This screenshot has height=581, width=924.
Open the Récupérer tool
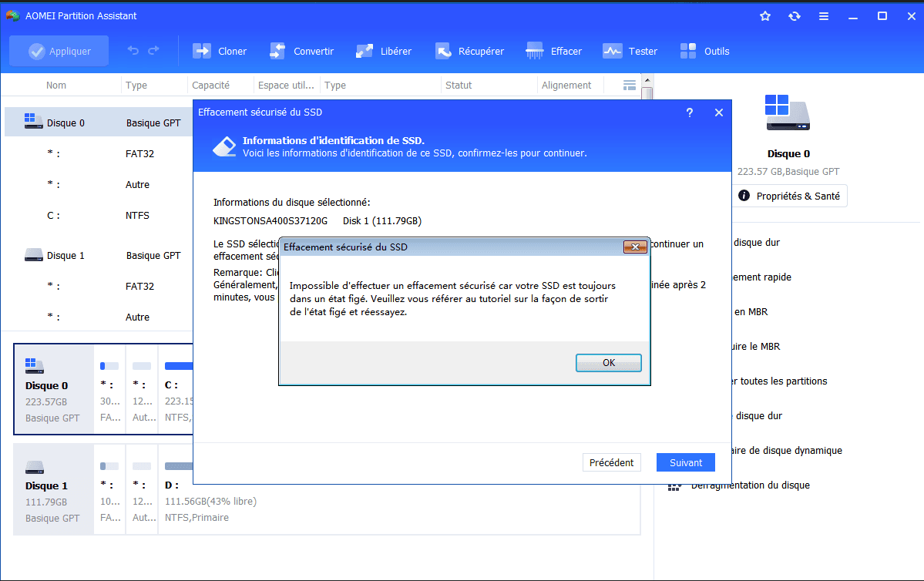[x=443, y=52]
